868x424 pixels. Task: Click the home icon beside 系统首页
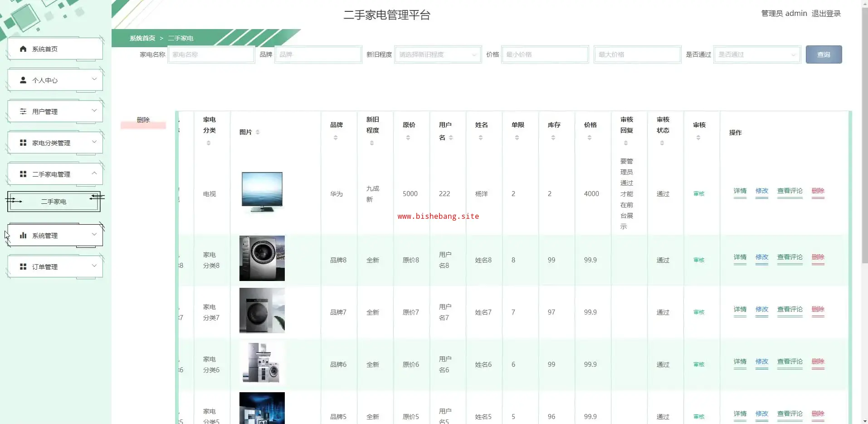(x=23, y=49)
